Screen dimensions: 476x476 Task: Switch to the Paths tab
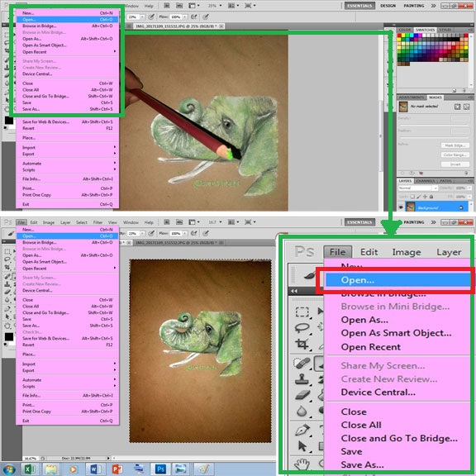pyautogui.click(x=445, y=181)
